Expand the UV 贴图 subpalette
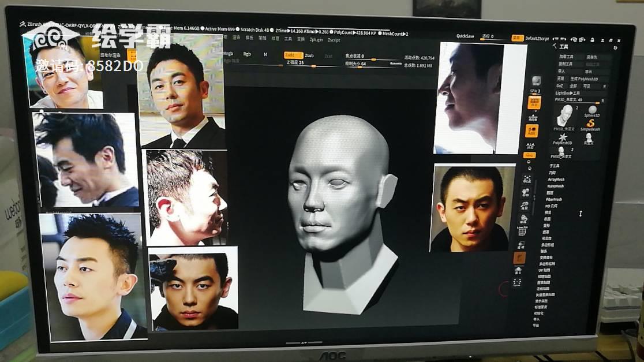This screenshot has height=362, width=644. coord(544,270)
